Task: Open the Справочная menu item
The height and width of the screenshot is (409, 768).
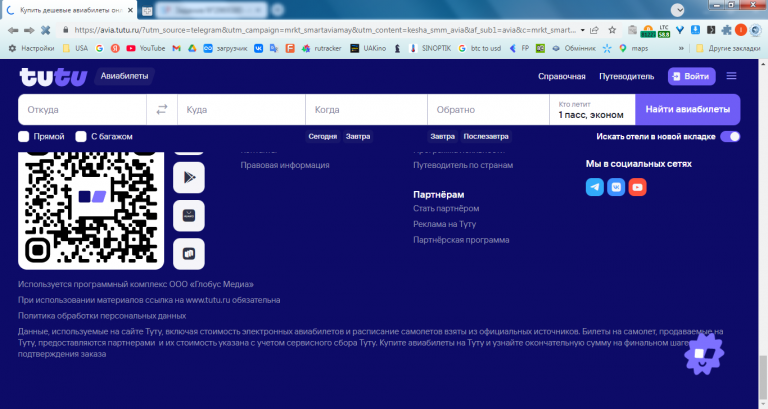Action: click(561, 76)
